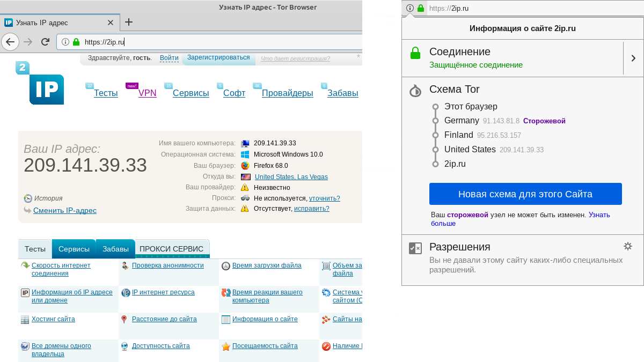Click the clock icon next to История
Viewport: 644px width, 362px height.
pos(27,198)
